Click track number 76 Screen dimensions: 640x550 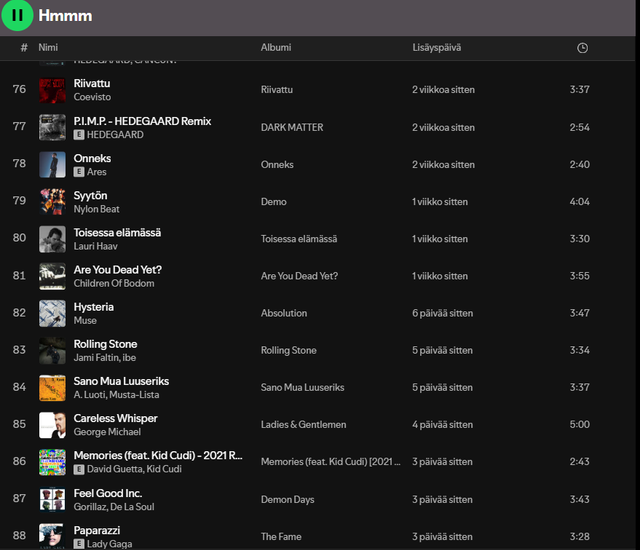pos(19,89)
